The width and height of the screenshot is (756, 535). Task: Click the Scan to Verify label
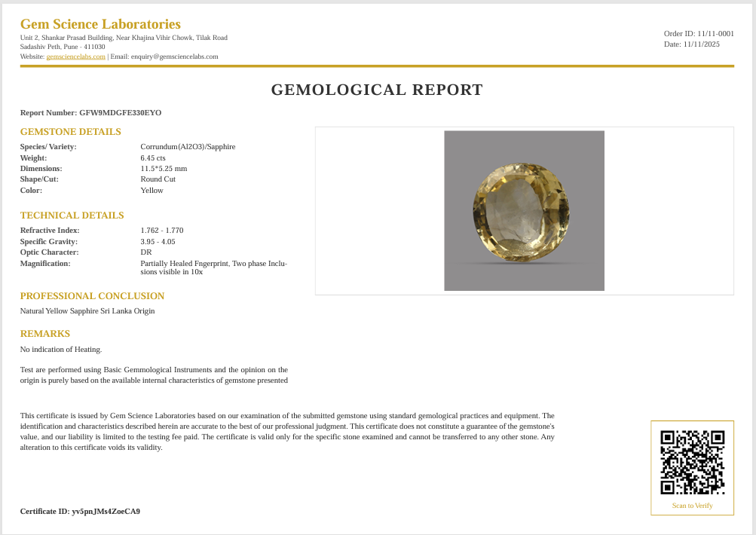click(692, 506)
